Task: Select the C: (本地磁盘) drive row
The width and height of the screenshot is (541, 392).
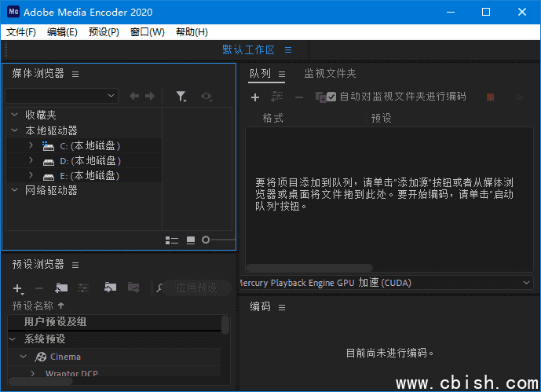Action: [84, 145]
